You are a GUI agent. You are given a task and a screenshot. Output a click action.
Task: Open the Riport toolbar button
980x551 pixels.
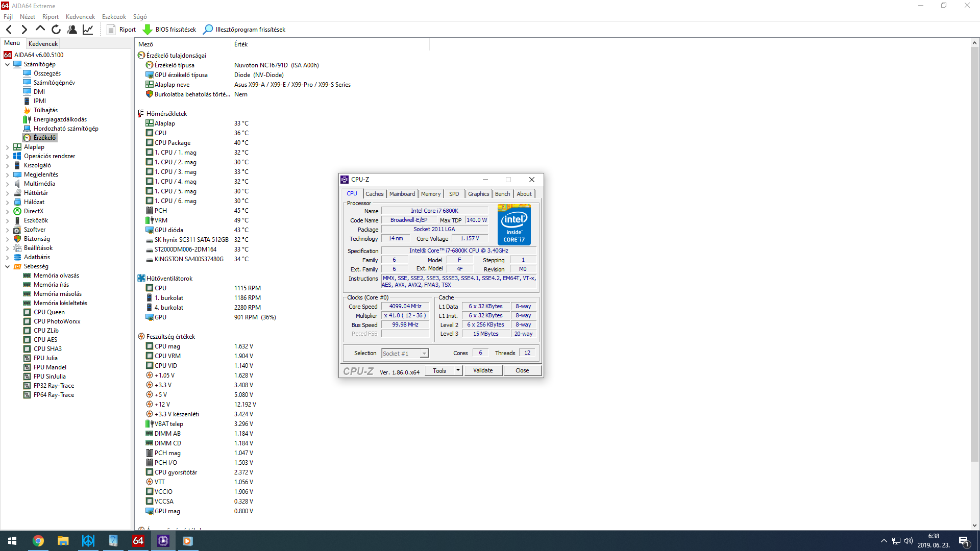pos(121,30)
